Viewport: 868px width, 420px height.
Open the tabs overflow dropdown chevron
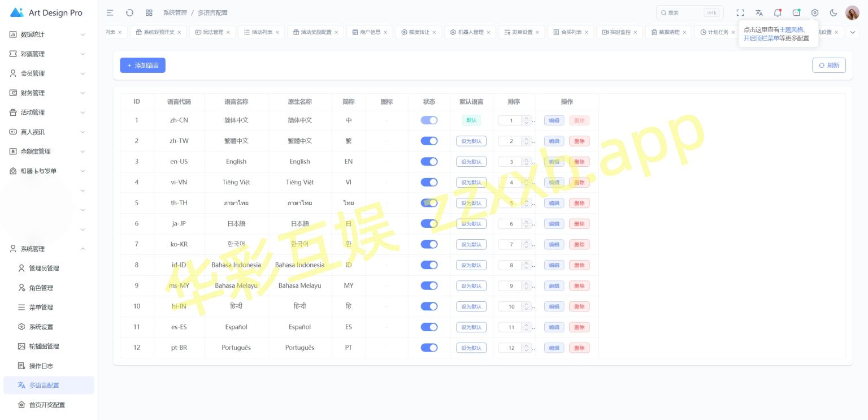click(853, 32)
